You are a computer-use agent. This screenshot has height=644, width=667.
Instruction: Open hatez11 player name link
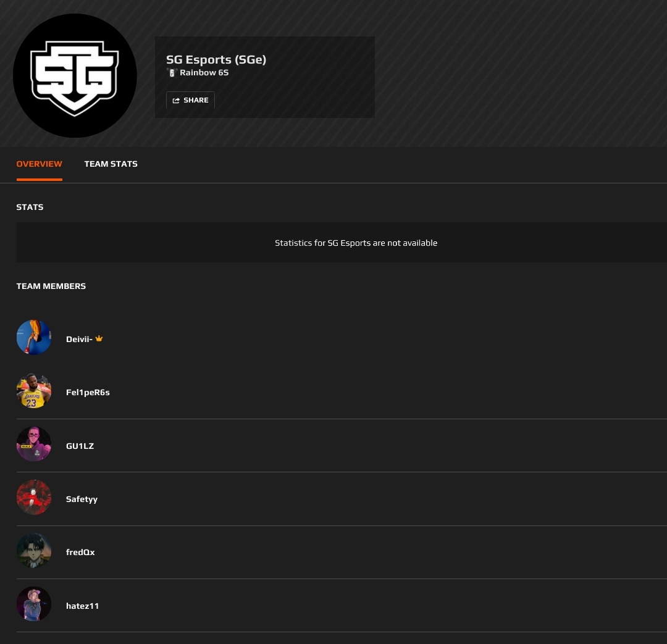click(83, 606)
